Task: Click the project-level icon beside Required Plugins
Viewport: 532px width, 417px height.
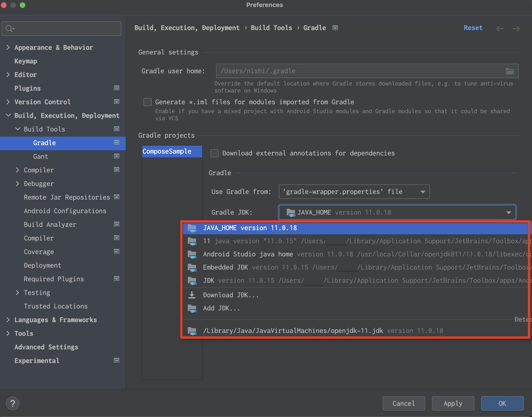Action: coord(117,279)
